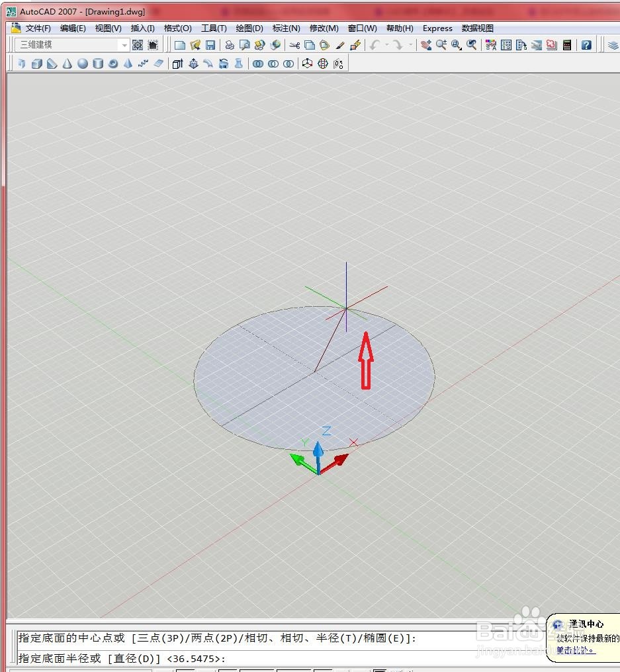Screen dimensions: 620x672
Task: Activate the Sweep tool
Action: pyautogui.click(x=208, y=64)
